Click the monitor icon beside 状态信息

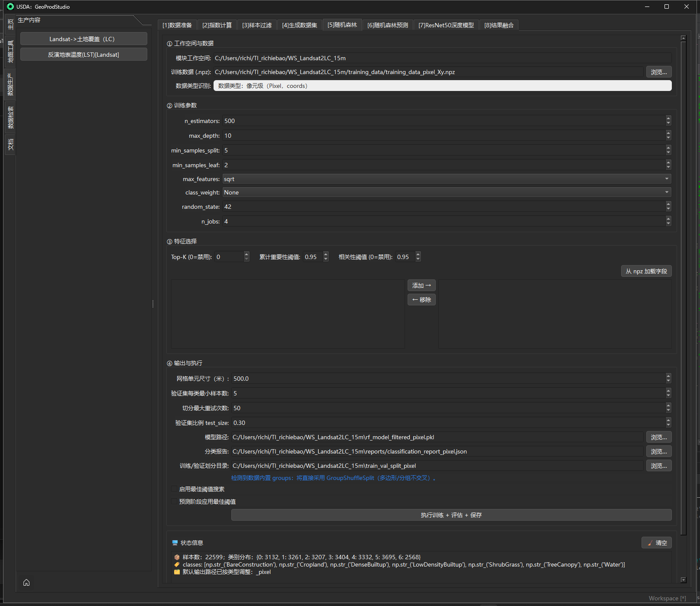pyautogui.click(x=175, y=543)
